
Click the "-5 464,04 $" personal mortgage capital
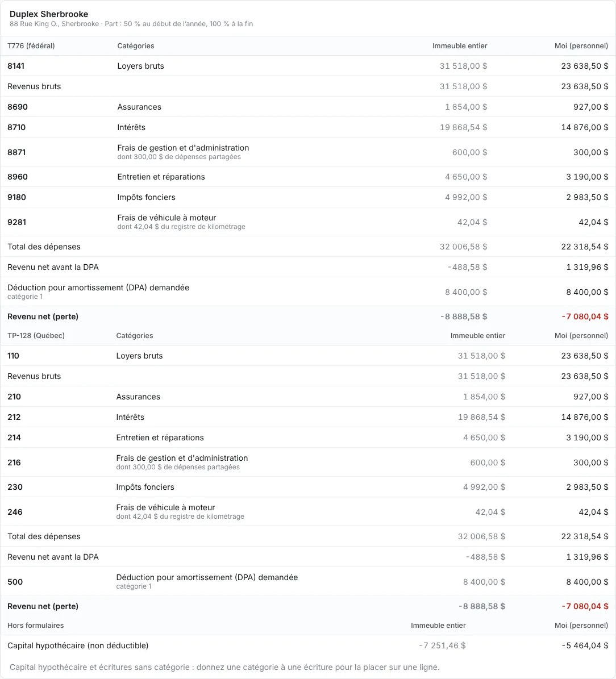(x=585, y=645)
